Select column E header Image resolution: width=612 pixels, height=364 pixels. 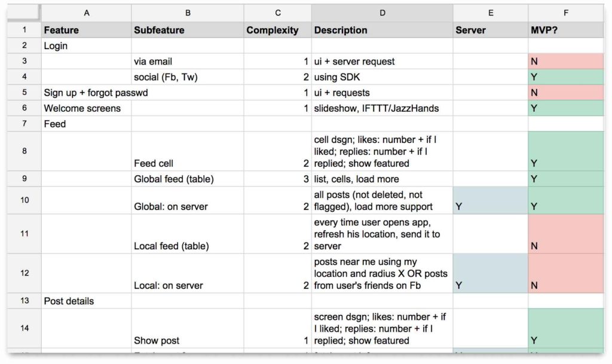(x=491, y=13)
